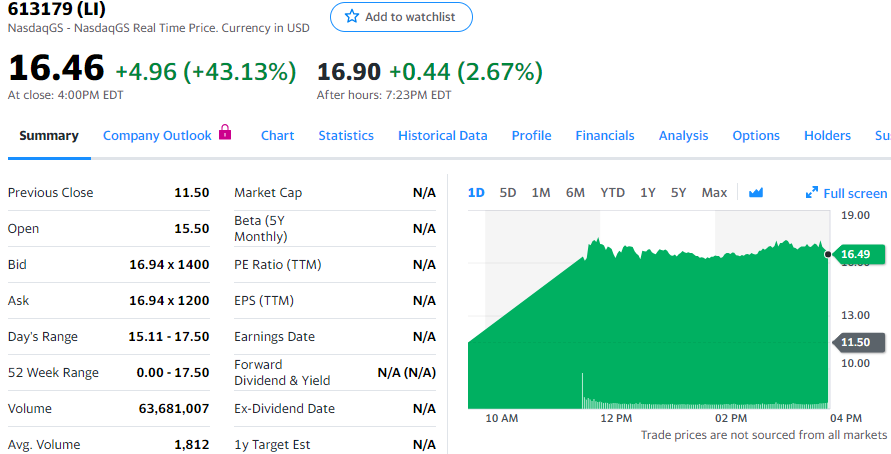891x454 pixels.
Task: Click the NasdaqGS Real Time Price subtitle
Action: (159, 28)
